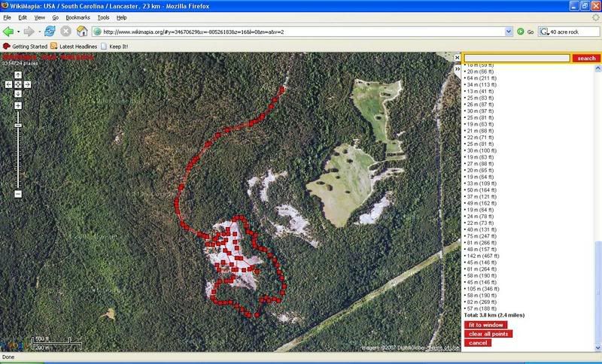Click the map zoom slider handle
This screenshot has width=602, height=364.
(x=17, y=125)
